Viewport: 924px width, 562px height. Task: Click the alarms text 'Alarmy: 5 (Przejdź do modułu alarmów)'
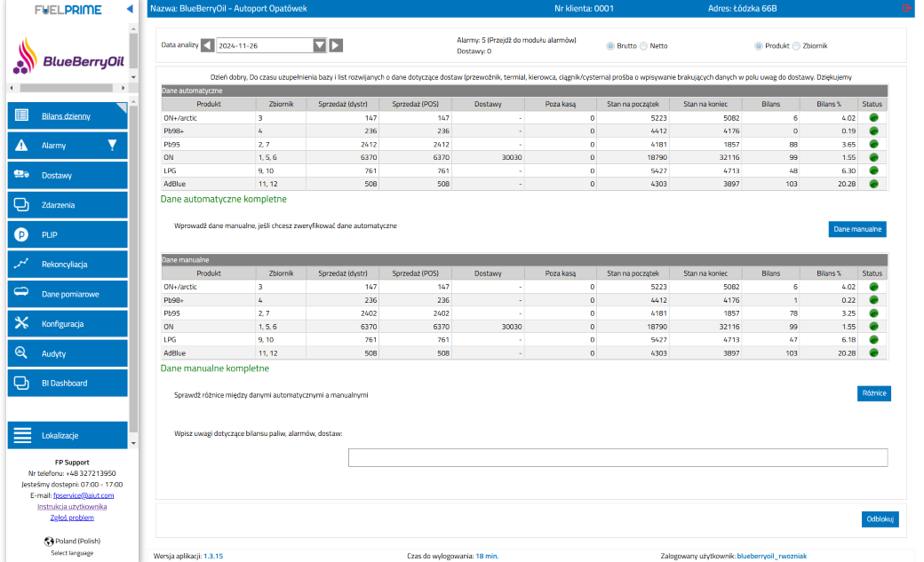coord(516,40)
